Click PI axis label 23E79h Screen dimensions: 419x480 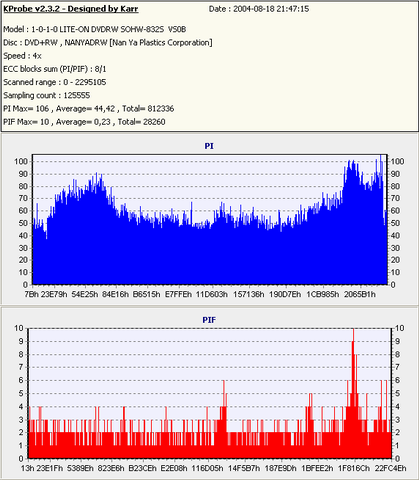point(54,294)
